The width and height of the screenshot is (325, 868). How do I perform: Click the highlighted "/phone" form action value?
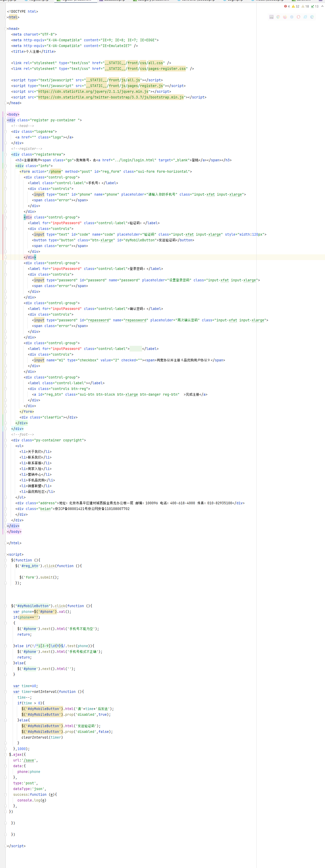[56, 172]
